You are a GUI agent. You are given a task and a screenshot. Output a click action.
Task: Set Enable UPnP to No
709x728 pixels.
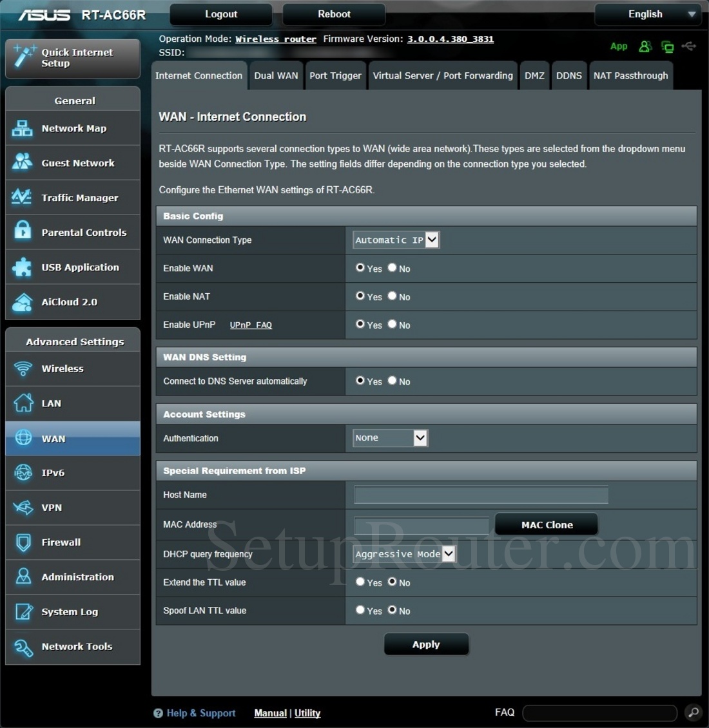pyautogui.click(x=392, y=324)
